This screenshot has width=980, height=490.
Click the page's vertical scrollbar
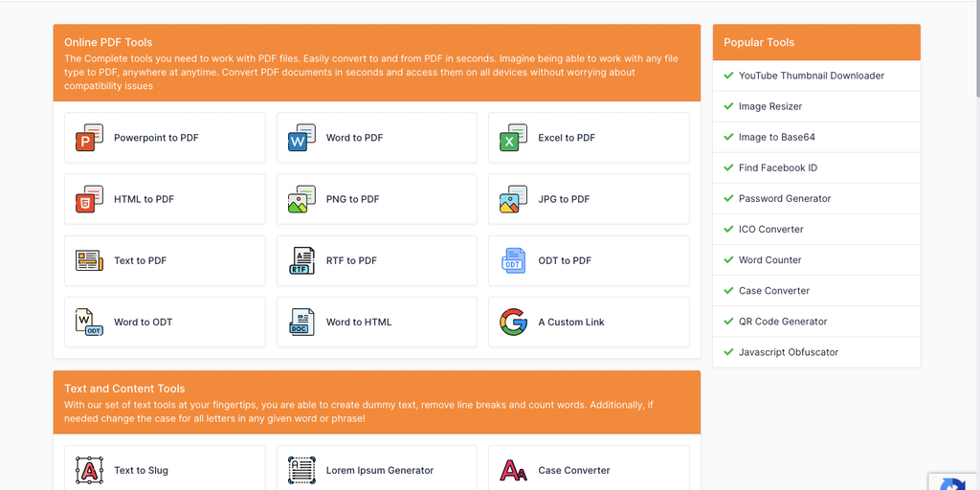[x=975, y=48]
